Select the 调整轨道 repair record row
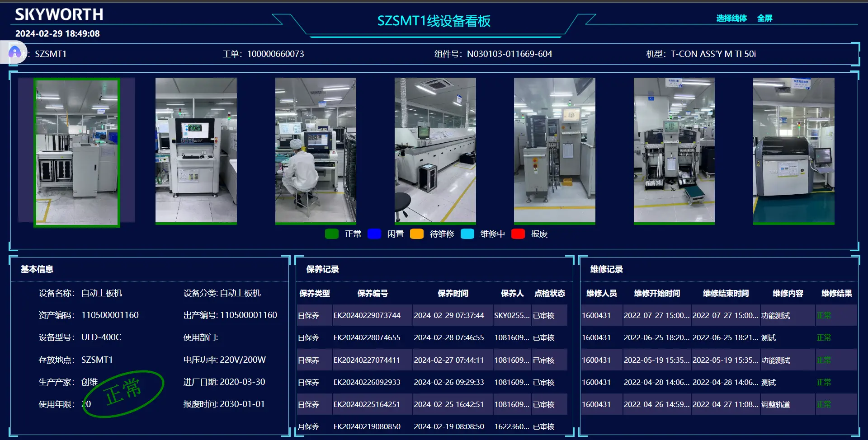The image size is (868, 440). point(775,404)
